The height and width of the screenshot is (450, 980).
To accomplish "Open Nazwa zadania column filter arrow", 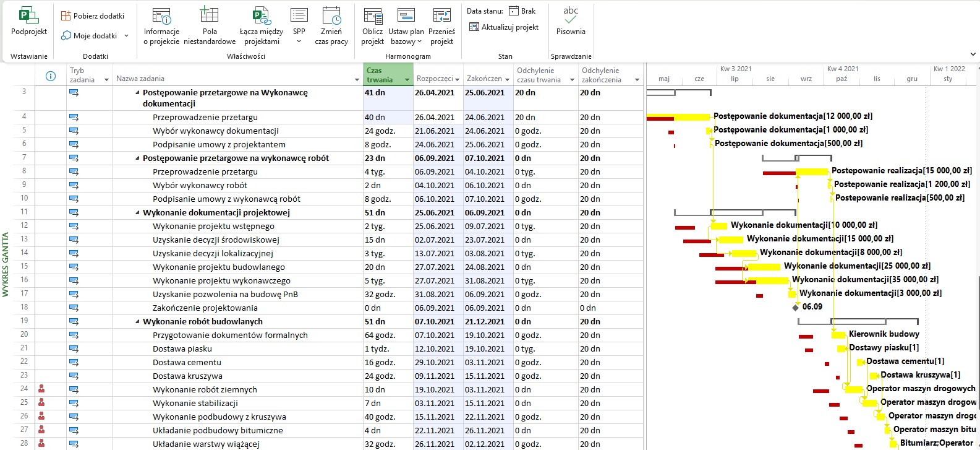I will (x=357, y=80).
